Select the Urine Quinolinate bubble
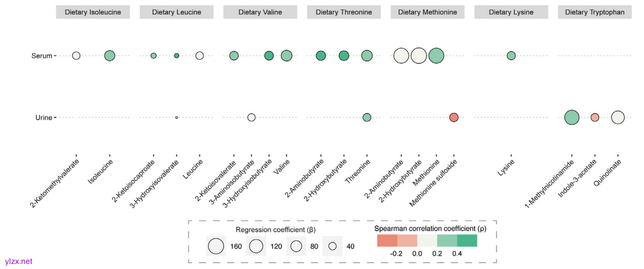This screenshot has width=644, height=269. [618, 118]
